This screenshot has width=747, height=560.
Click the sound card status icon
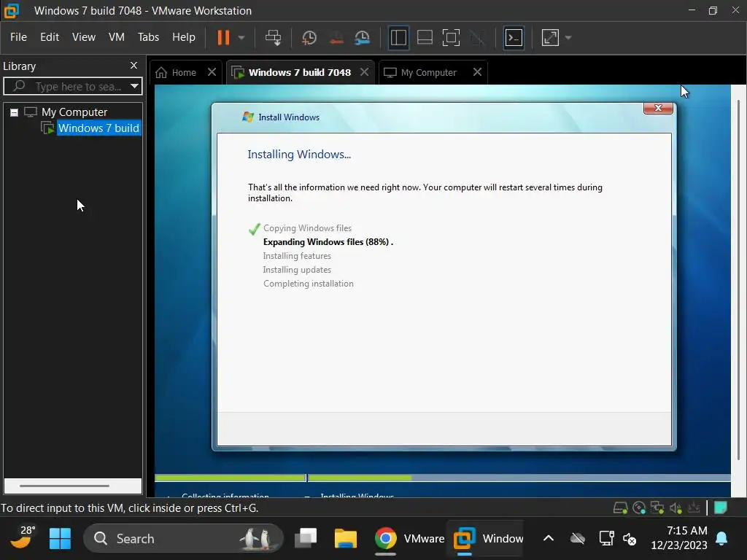pos(676,508)
